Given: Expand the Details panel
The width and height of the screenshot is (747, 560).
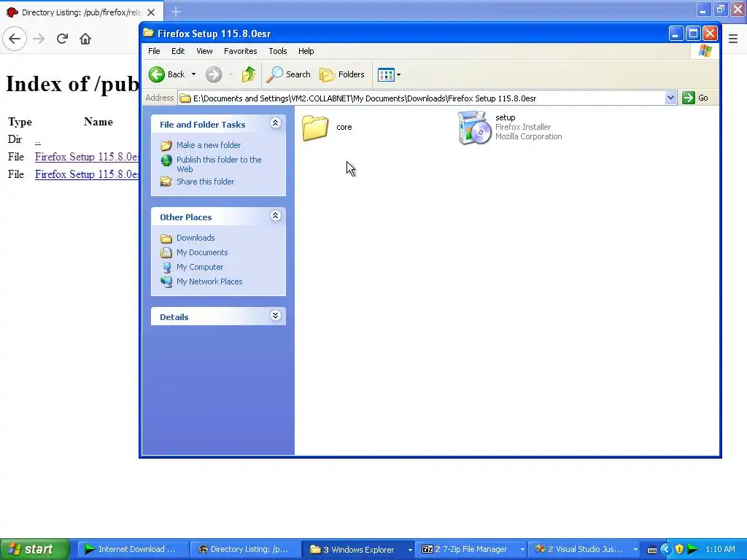Looking at the screenshot, I should [x=275, y=316].
